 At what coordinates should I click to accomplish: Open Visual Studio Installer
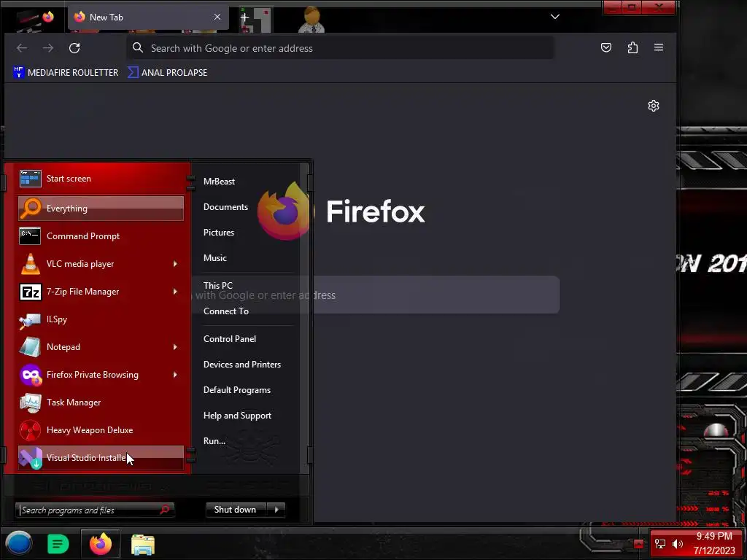[x=101, y=458]
